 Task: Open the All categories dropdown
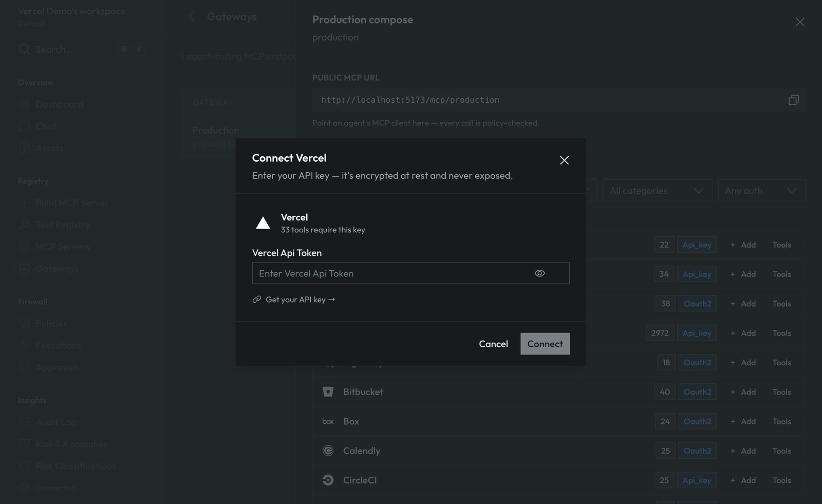point(657,191)
